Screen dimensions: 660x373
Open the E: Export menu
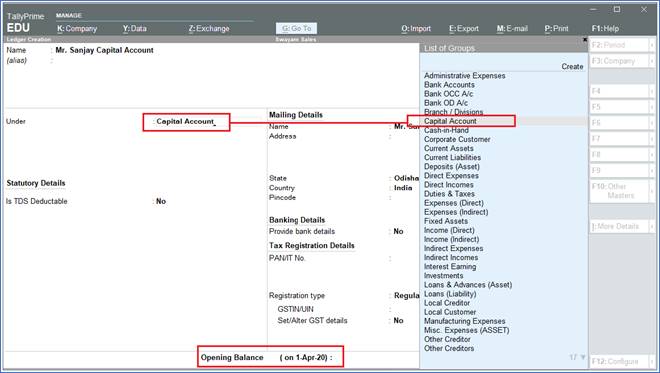click(464, 29)
